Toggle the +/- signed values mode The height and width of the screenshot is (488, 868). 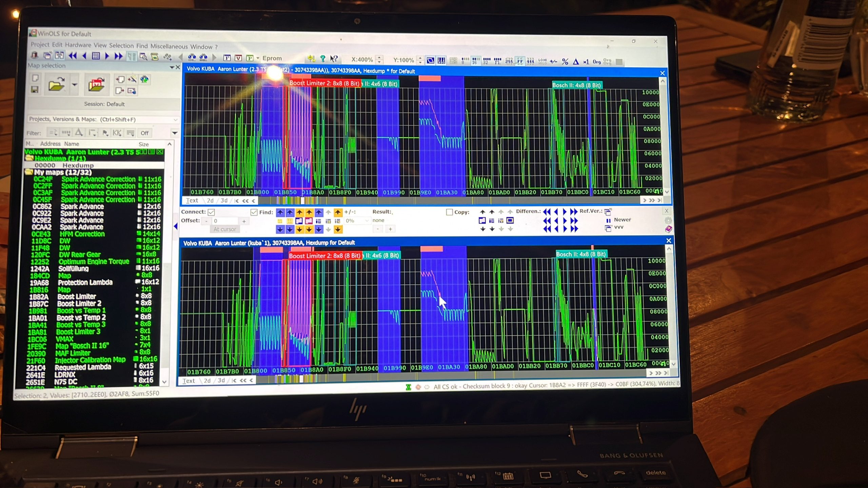click(553, 61)
